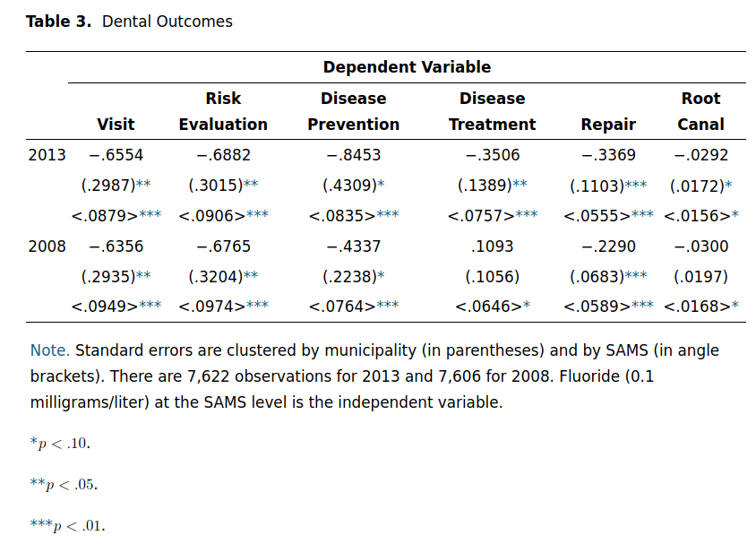Click the Disease Prevention column header
The height and width of the screenshot is (544, 756).
pyautogui.click(x=354, y=111)
